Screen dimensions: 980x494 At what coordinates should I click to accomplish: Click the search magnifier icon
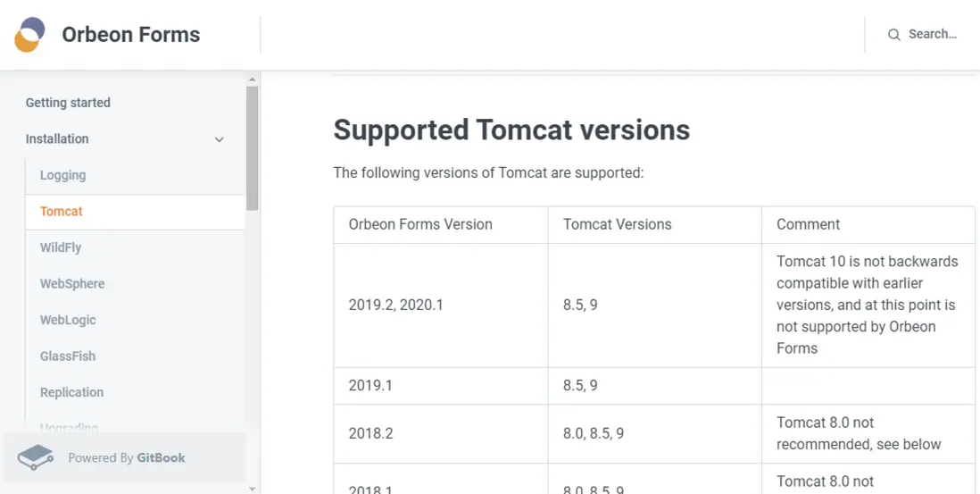point(893,35)
